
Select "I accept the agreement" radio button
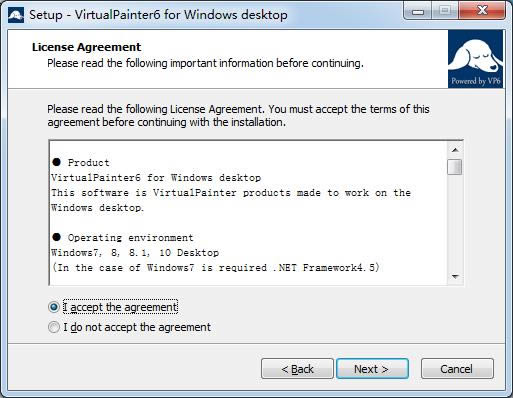54,307
